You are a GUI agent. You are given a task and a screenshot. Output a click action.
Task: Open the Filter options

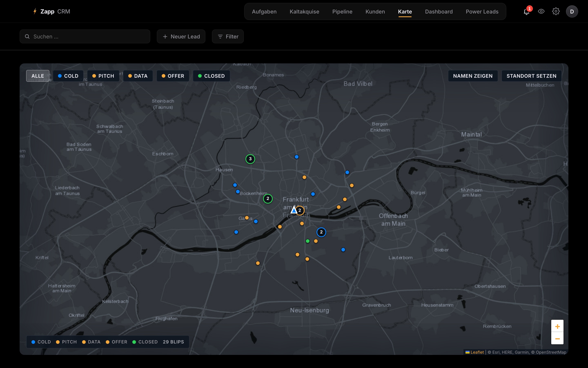pyautogui.click(x=228, y=37)
